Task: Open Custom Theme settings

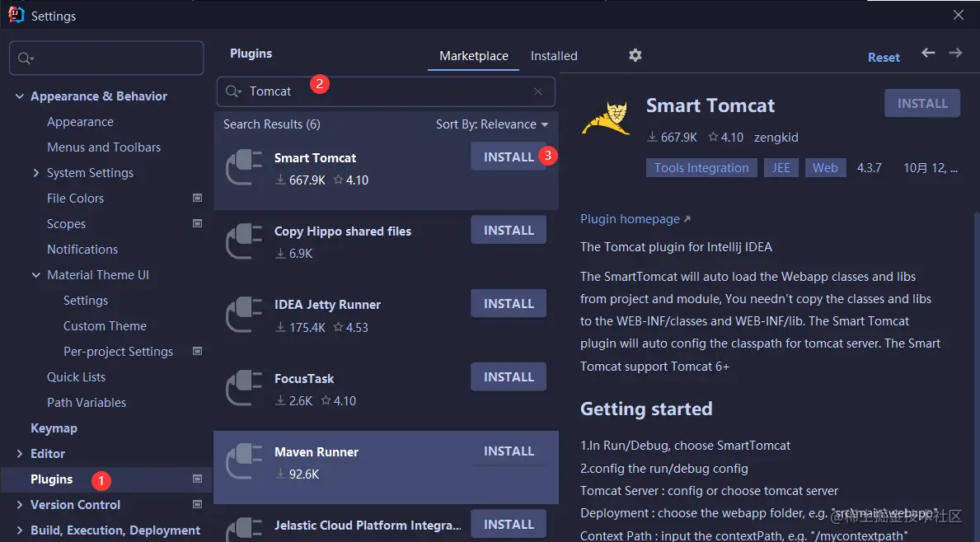Action: [105, 326]
